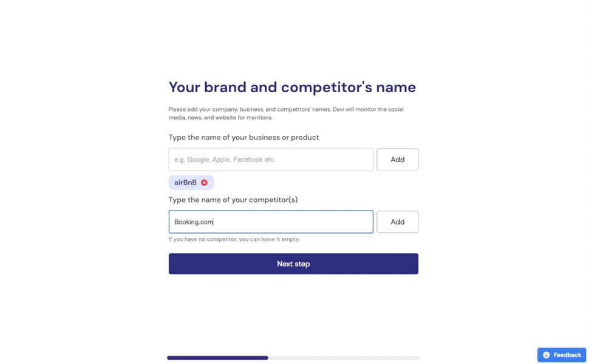Click the right end of the progress bar
The height and width of the screenshot is (364, 589).
(x=417, y=358)
